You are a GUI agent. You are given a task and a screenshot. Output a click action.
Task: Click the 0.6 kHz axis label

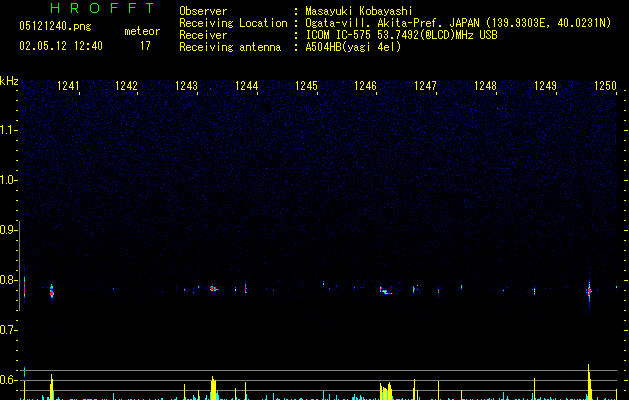pyautogui.click(x=8, y=380)
